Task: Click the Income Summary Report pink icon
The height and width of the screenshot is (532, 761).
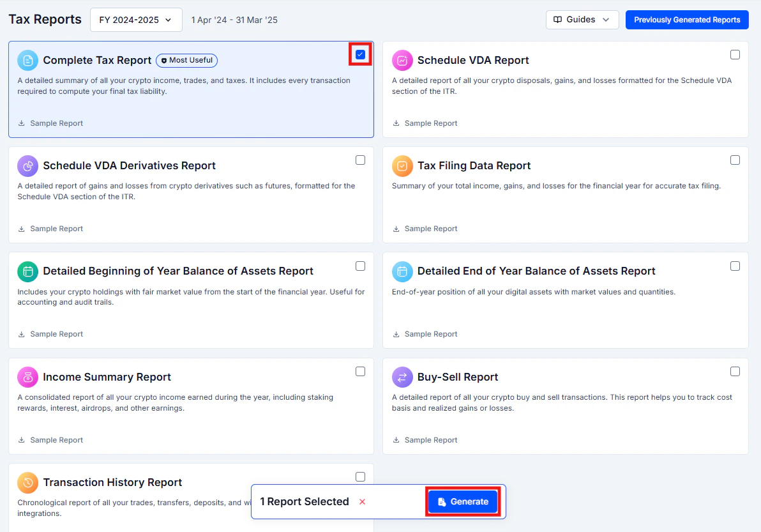Action: pyautogui.click(x=27, y=377)
